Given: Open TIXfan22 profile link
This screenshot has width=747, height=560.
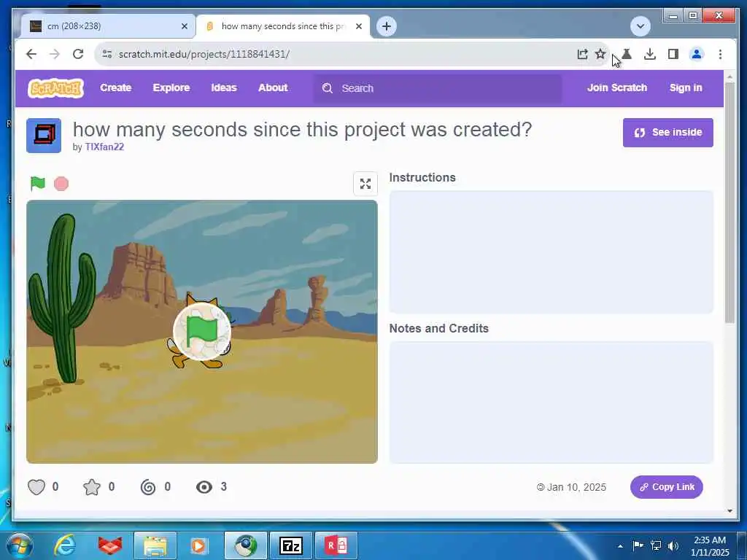Looking at the screenshot, I should (x=104, y=147).
